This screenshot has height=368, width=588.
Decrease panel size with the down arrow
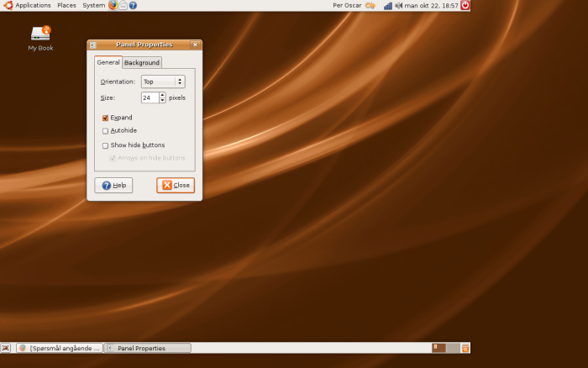click(x=162, y=100)
